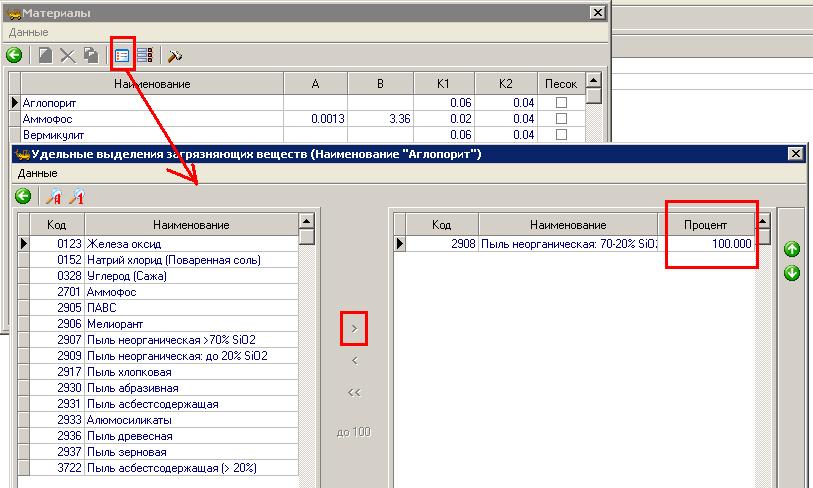Move substance up with green up arrow
Image resolution: width=813 pixels, height=488 pixels.
tap(792, 248)
